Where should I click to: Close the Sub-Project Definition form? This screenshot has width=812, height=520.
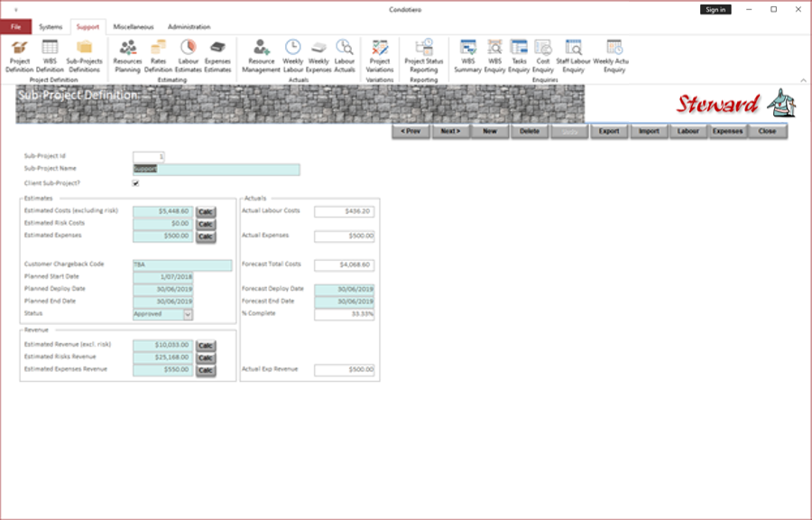[768, 132]
